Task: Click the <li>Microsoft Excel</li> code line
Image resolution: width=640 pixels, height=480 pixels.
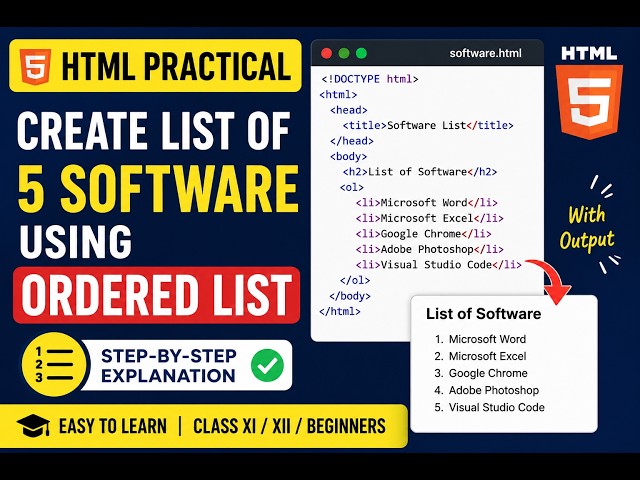Action: coord(429,218)
